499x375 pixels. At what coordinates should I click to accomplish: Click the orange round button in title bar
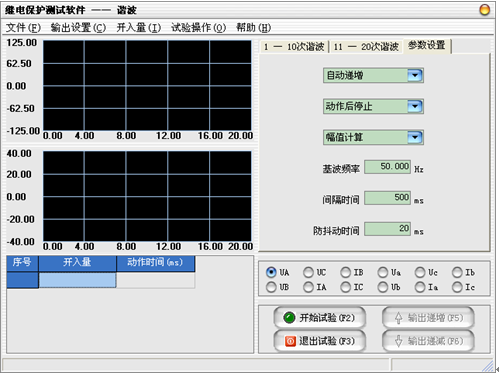[x=484, y=10]
